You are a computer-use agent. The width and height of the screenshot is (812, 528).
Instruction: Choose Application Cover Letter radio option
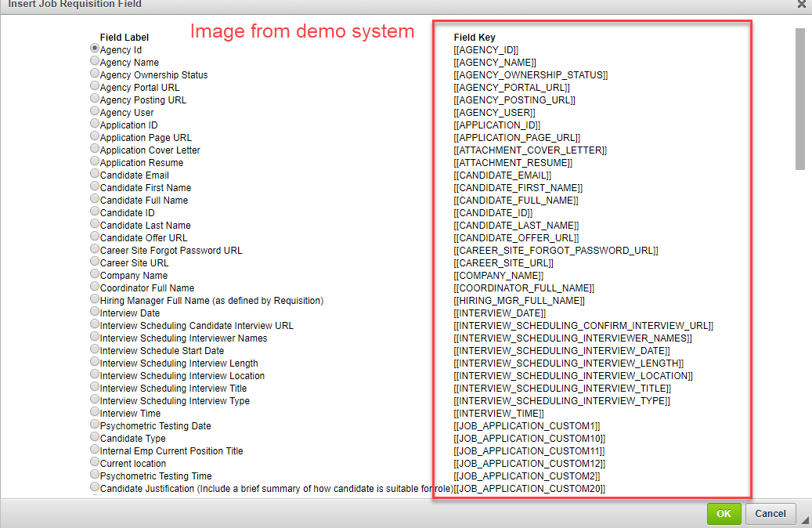tap(94, 148)
